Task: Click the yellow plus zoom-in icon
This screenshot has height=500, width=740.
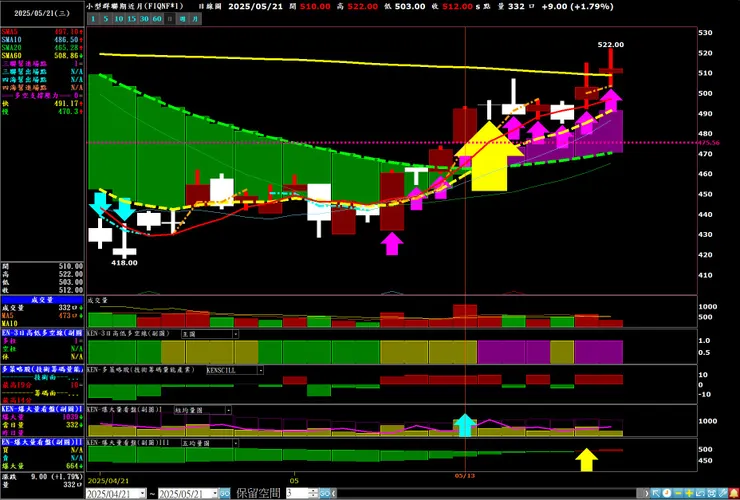Action: point(689,493)
